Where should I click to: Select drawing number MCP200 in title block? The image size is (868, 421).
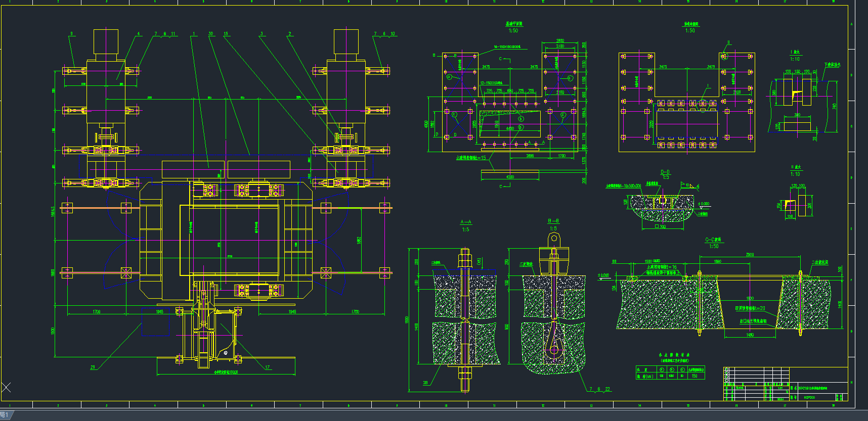pyautogui.click(x=809, y=397)
